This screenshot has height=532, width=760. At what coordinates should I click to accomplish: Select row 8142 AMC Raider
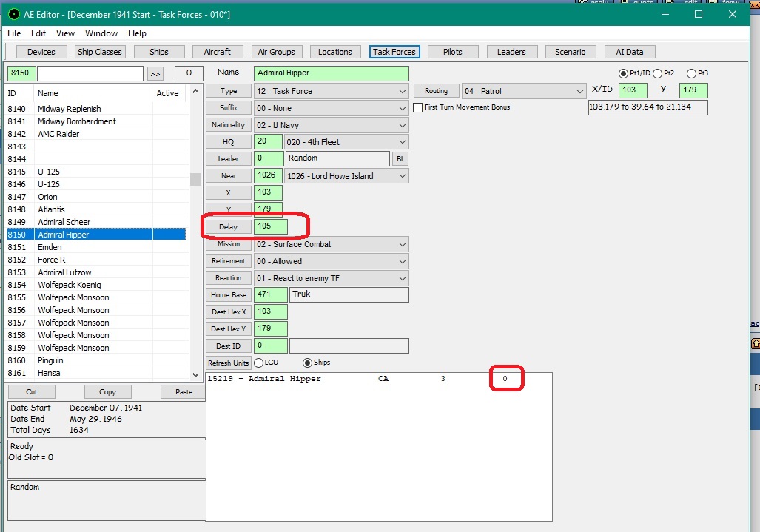(96, 134)
